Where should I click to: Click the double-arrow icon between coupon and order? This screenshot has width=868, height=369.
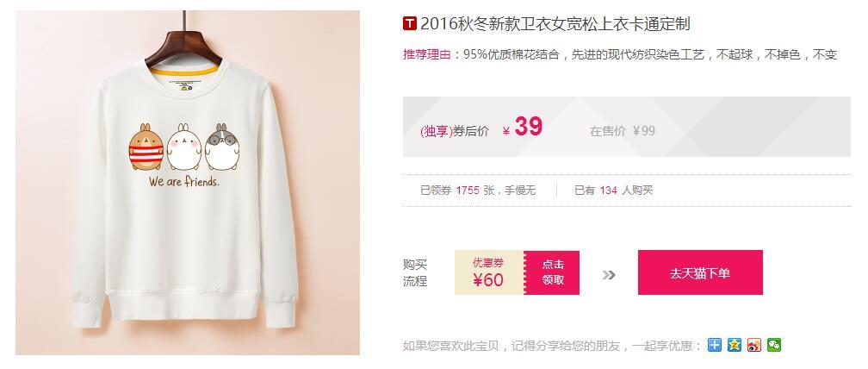(608, 275)
